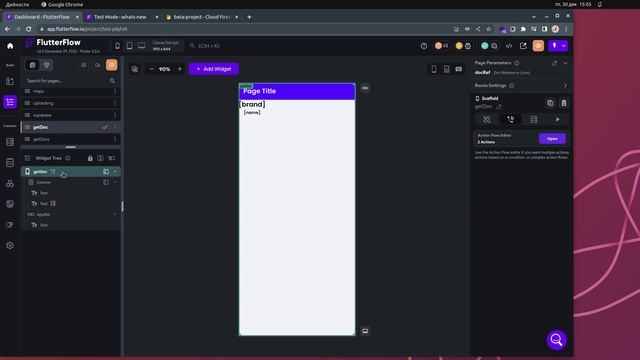640x360 pixels.
Task: Switch to components tab in left panel
Action: [47, 65]
